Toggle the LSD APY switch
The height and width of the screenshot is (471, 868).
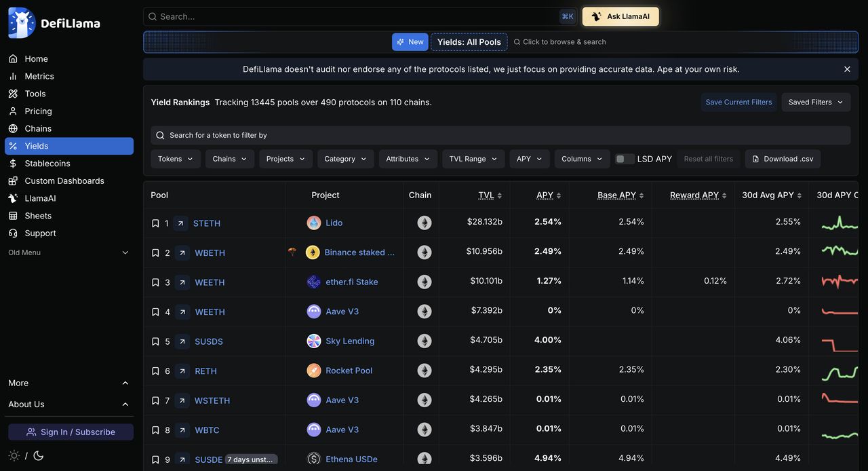[x=625, y=159]
